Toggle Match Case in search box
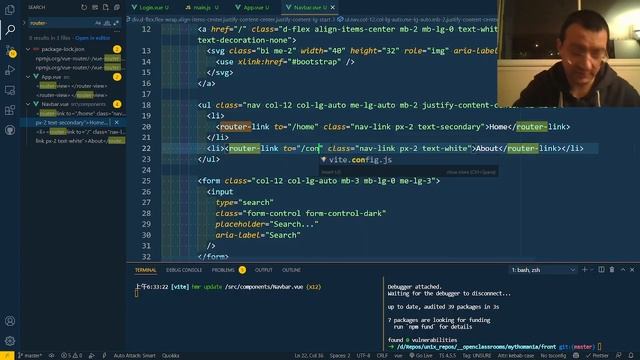This screenshot has height=360, width=640. pos(98,23)
